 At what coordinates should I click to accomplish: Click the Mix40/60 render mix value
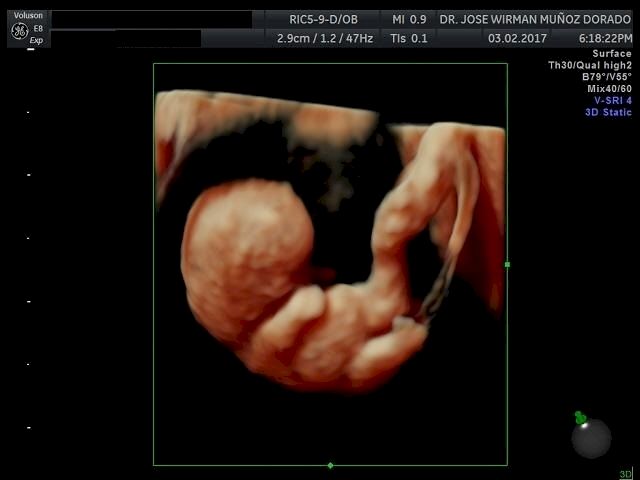click(x=608, y=89)
